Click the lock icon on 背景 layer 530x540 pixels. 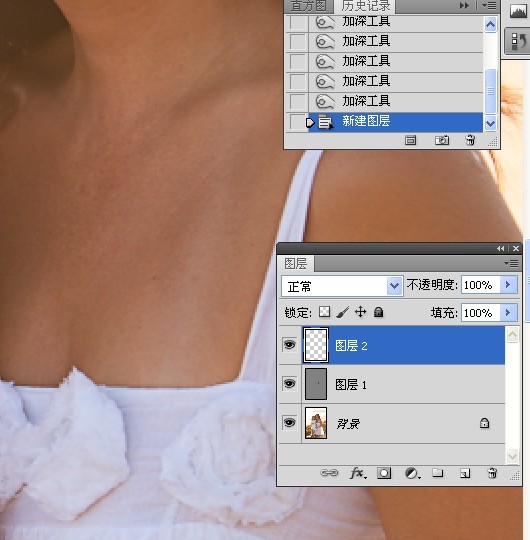(x=485, y=423)
